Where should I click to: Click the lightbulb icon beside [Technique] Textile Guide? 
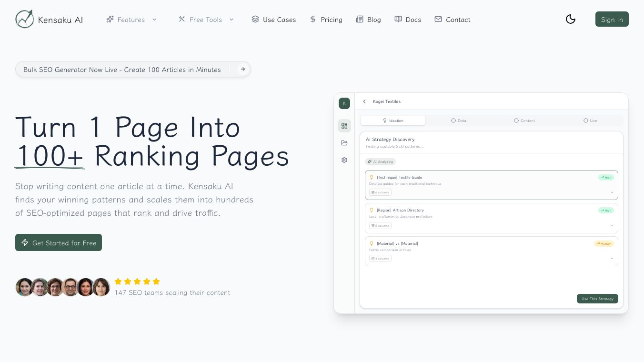point(372,177)
